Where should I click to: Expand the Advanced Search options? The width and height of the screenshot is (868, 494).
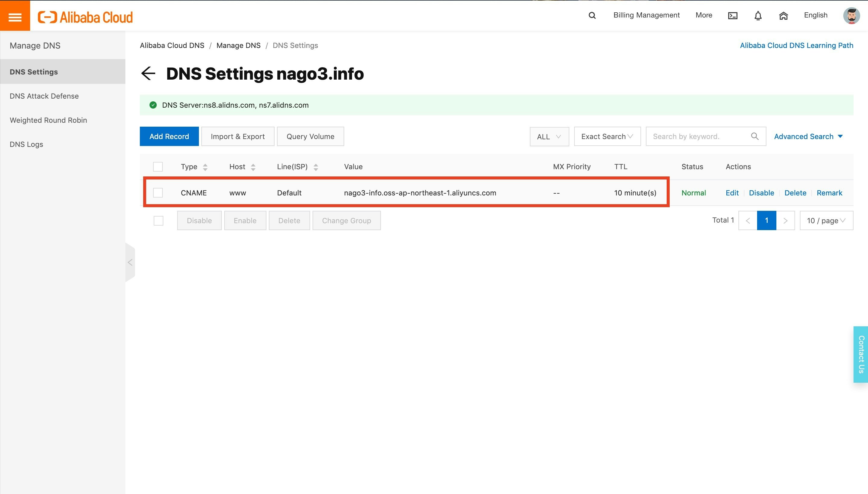tap(808, 136)
